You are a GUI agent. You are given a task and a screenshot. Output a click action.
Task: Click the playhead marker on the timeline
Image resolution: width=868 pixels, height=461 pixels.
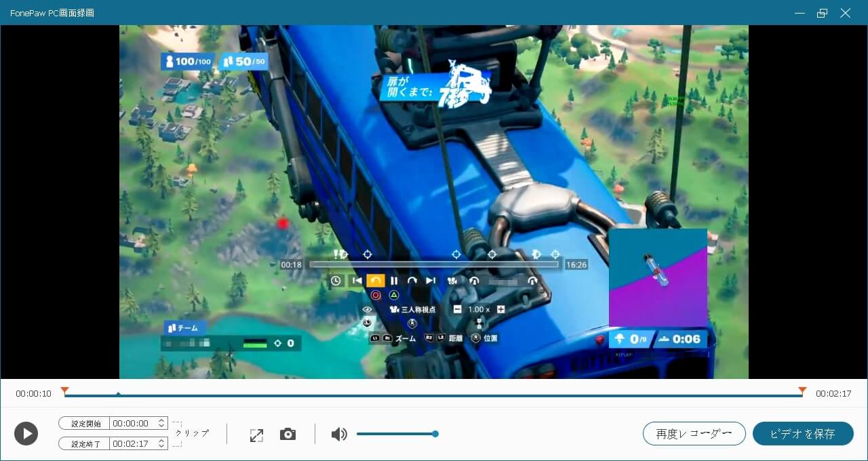tap(118, 394)
